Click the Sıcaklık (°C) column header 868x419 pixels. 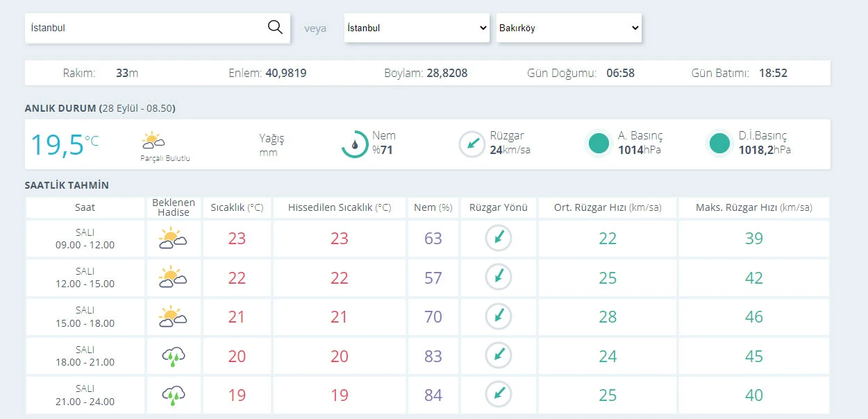coord(237,207)
